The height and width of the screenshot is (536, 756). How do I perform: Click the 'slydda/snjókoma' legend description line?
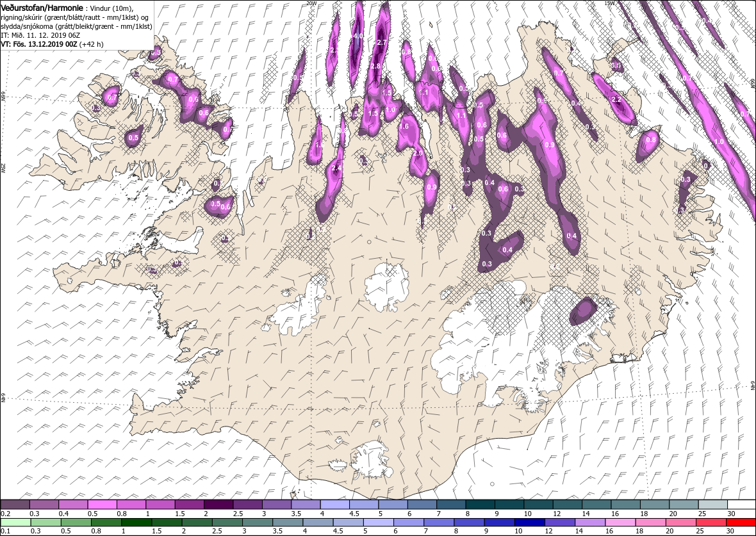[x=76, y=26]
